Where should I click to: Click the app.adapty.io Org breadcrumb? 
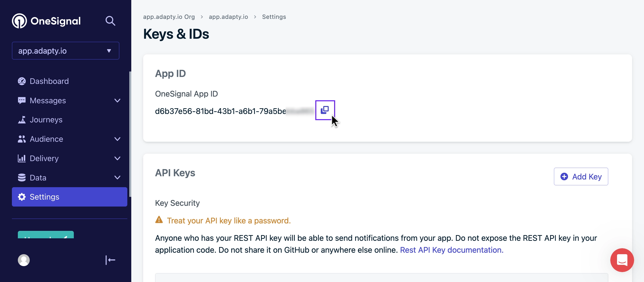(169, 17)
